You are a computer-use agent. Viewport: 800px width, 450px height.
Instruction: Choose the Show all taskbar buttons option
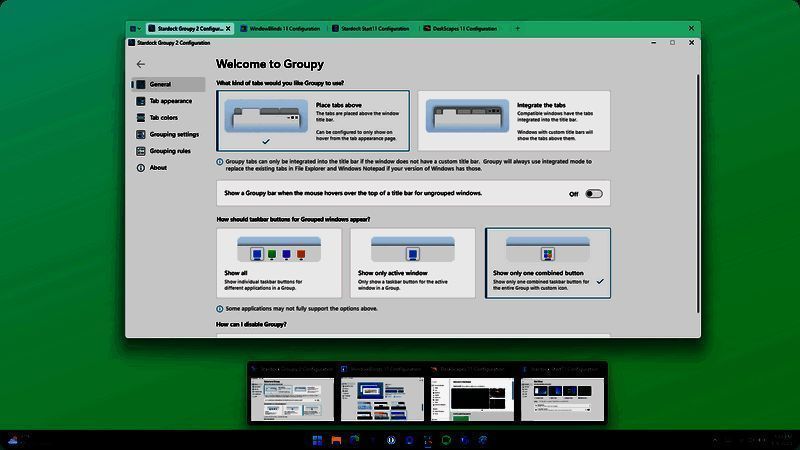[x=279, y=263]
